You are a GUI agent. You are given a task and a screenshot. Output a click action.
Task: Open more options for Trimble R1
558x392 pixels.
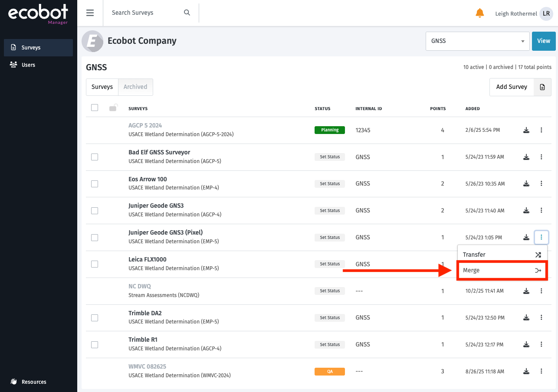point(541,345)
